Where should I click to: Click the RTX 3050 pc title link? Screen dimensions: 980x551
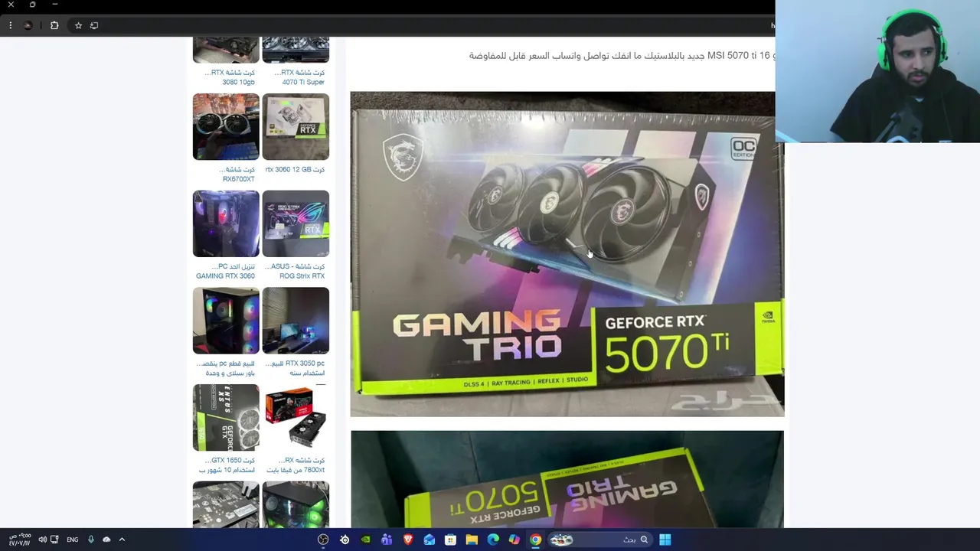pyautogui.click(x=296, y=368)
